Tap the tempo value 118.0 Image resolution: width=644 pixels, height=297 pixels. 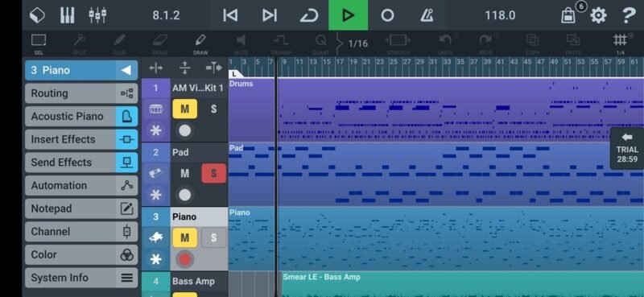(x=500, y=15)
